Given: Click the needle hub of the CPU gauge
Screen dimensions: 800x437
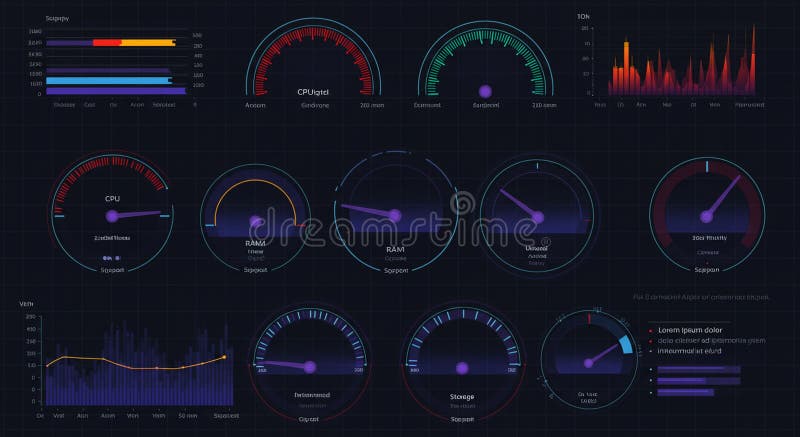Looking at the screenshot, I should [x=112, y=216].
